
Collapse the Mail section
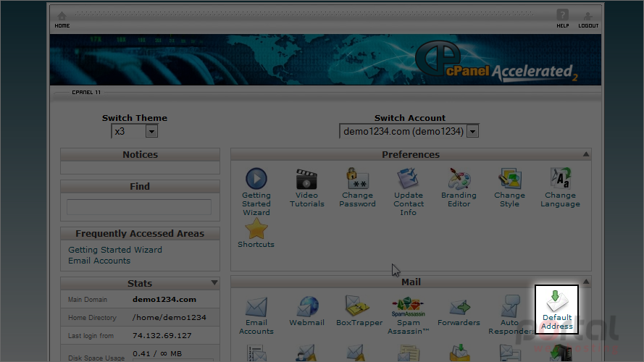click(x=586, y=282)
